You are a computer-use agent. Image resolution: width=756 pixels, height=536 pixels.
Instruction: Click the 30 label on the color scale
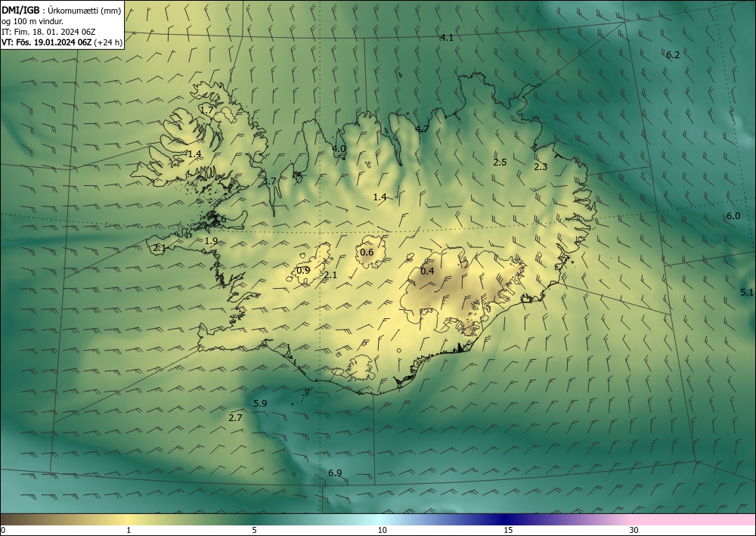click(634, 530)
